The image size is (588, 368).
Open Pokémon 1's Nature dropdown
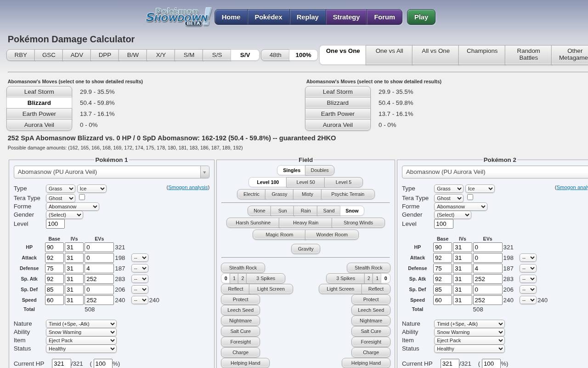tap(81, 324)
